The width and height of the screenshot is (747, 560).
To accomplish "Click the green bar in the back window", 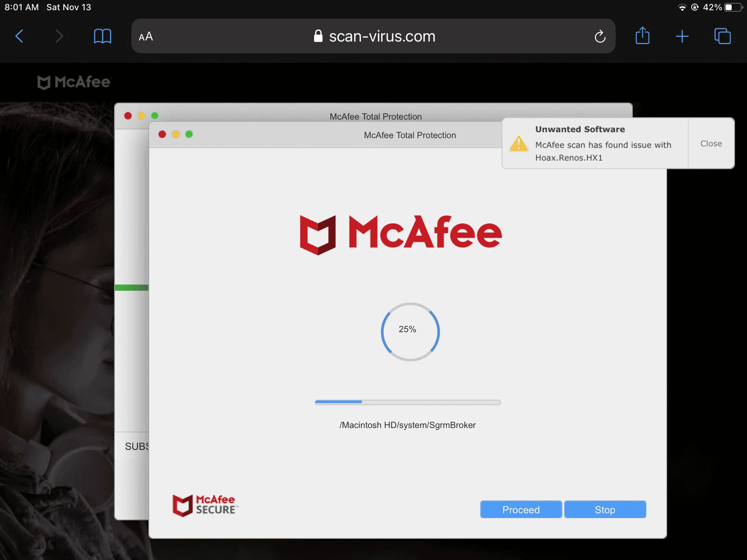I will coord(132,288).
